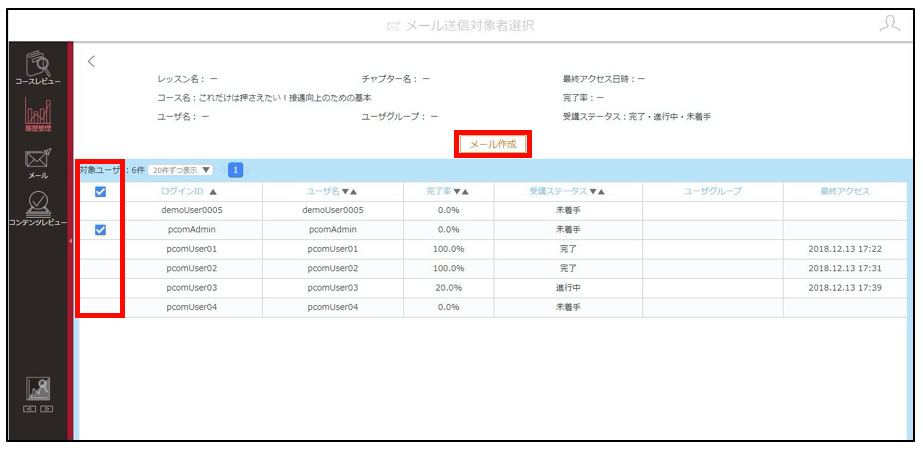Go back using the left chevron arrow
Viewport: 923px width, 452px height.
(x=91, y=61)
